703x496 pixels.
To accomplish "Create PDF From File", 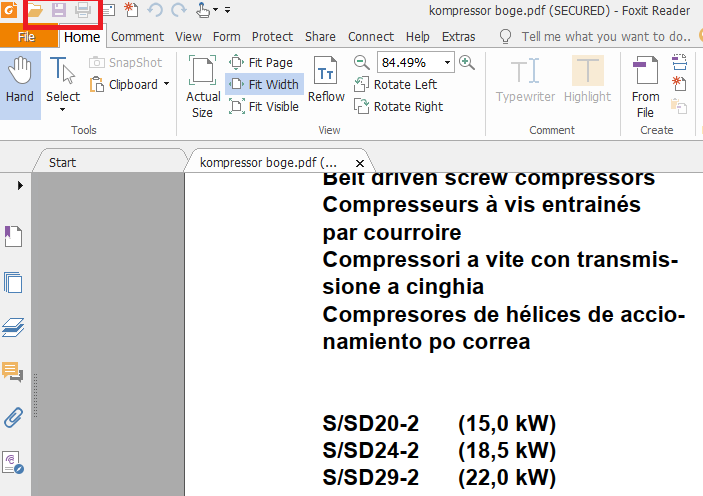I will click(645, 86).
